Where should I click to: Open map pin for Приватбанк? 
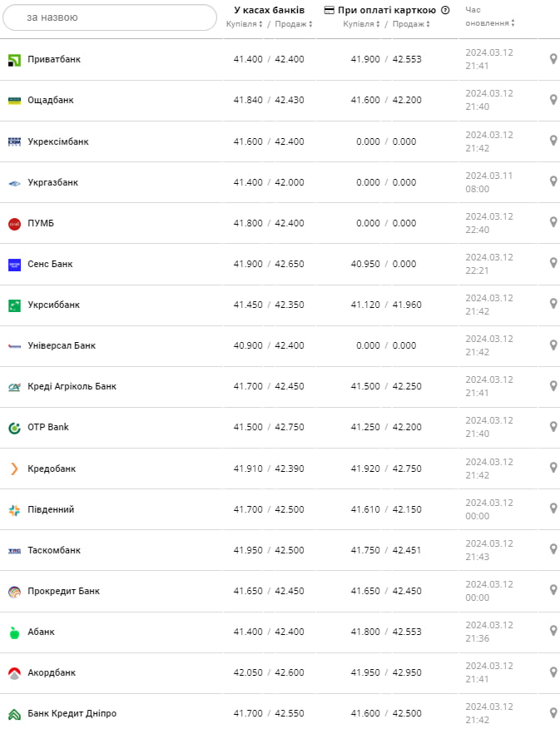pyautogui.click(x=553, y=59)
